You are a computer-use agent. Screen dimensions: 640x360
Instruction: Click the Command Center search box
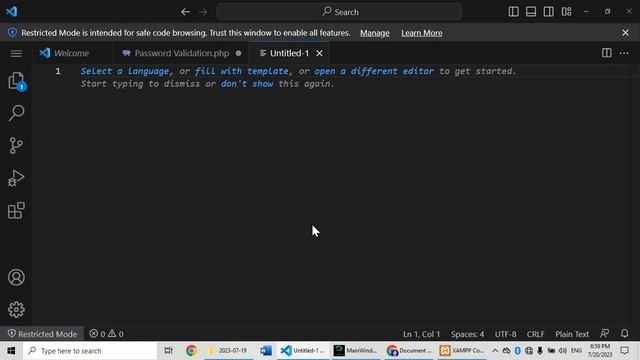click(x=339, y=12)
